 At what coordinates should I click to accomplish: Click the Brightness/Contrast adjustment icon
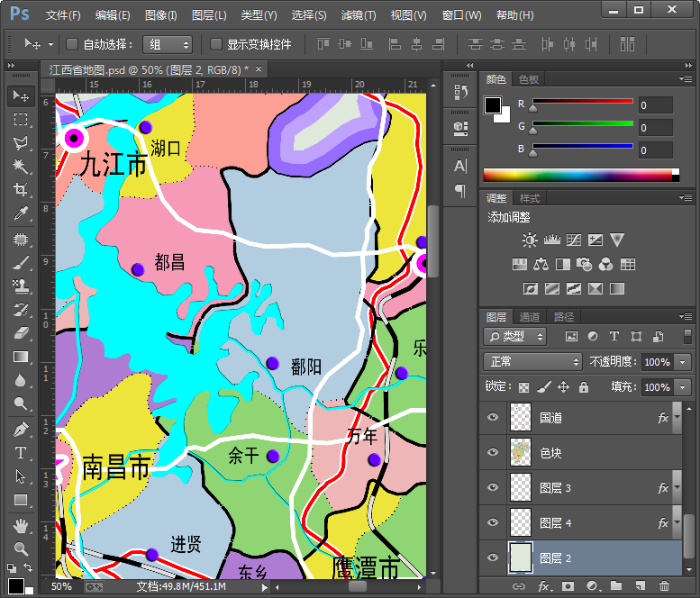coord(529,240)
